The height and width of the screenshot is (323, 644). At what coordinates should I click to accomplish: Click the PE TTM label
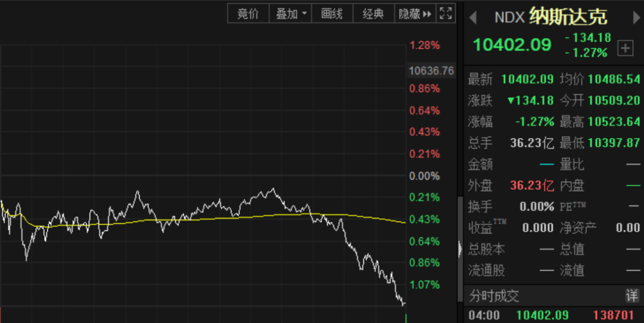tap(573, 206)
